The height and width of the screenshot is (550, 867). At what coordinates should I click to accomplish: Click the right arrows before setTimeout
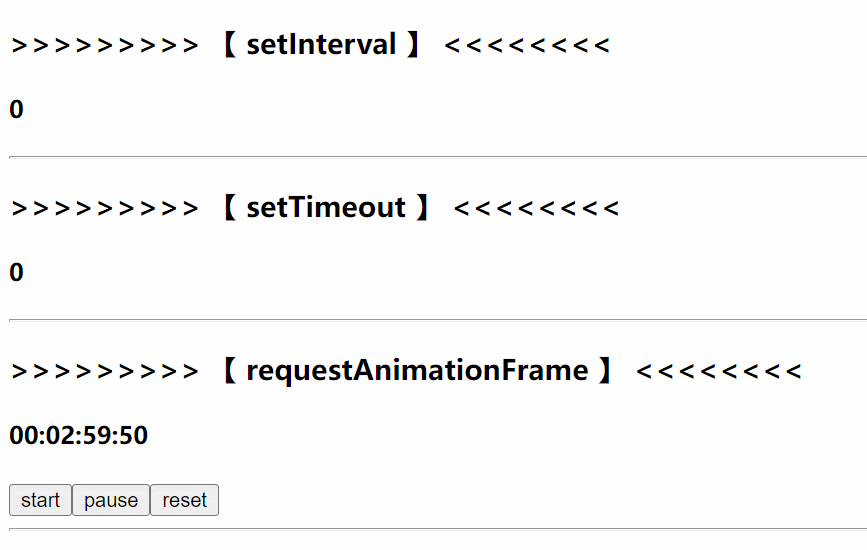pos(105,208)
